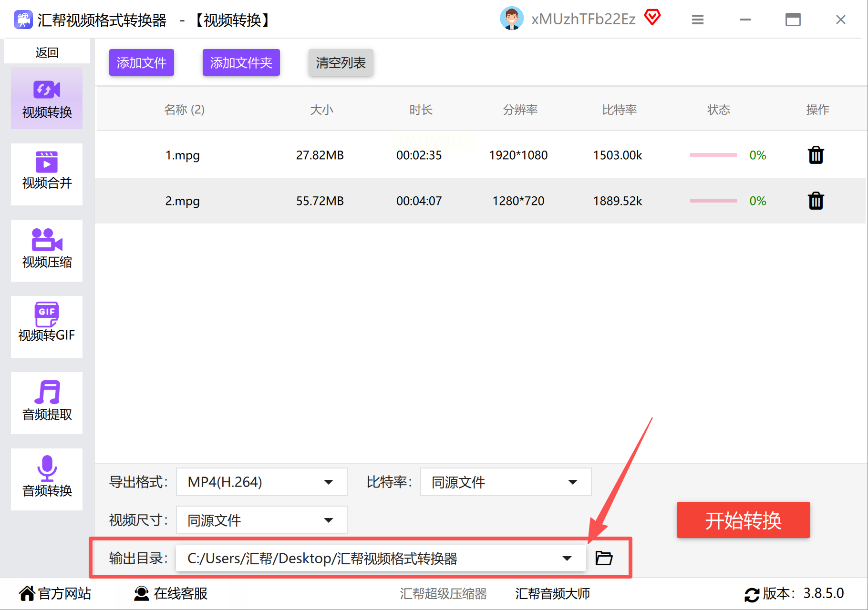Open the hamburger menu icon
Viewport: 868px width, 610px height.
[698, 20]
